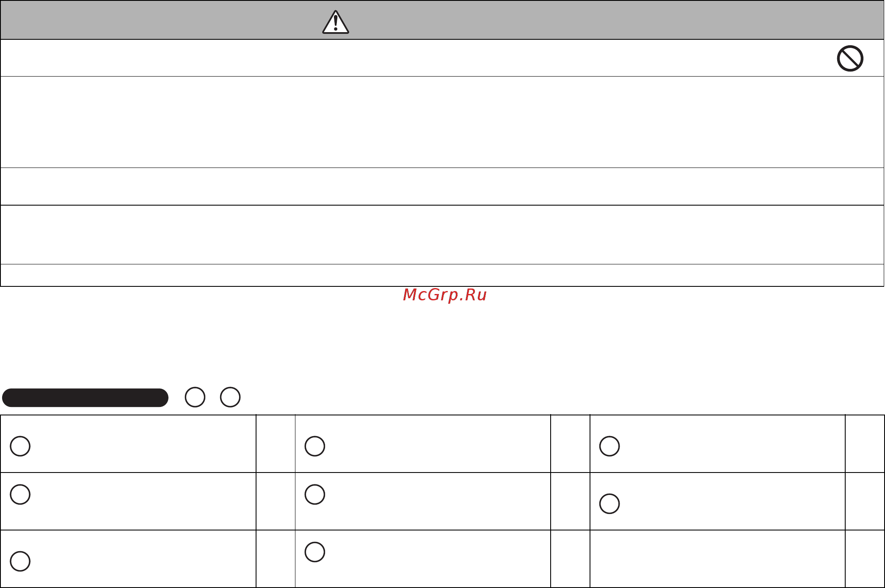Viewport: 885px width, 588px height.
Task: Click the empty third-row, right-column table cell
Action: pos(717,559)
